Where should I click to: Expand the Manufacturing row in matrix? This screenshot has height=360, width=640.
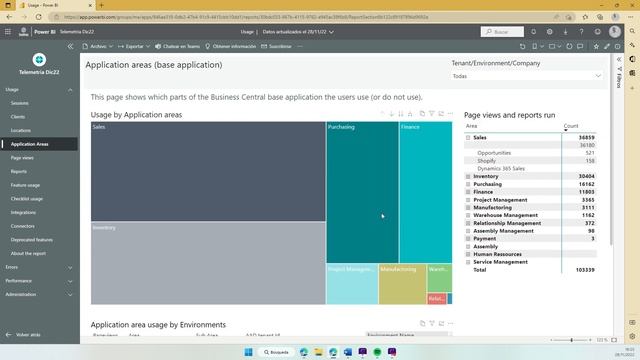[468, 207]
